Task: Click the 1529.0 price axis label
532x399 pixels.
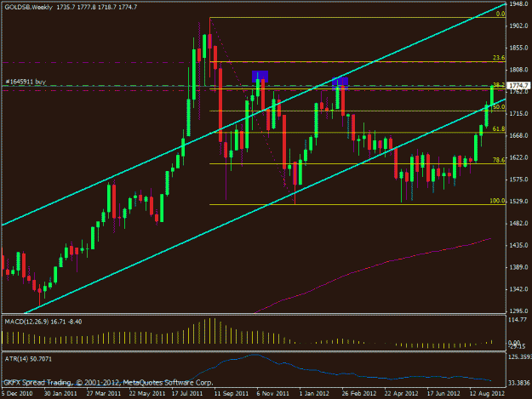Action: (x=519, y=201)
